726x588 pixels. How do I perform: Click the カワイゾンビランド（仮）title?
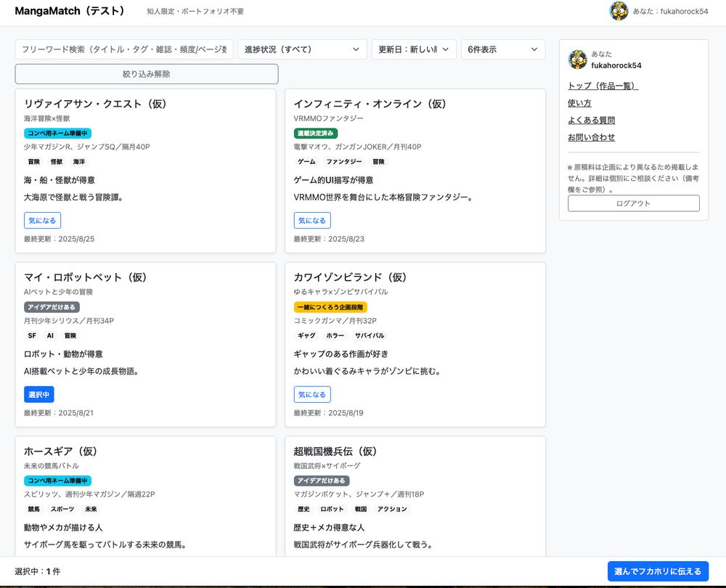(x=350, y=277)
